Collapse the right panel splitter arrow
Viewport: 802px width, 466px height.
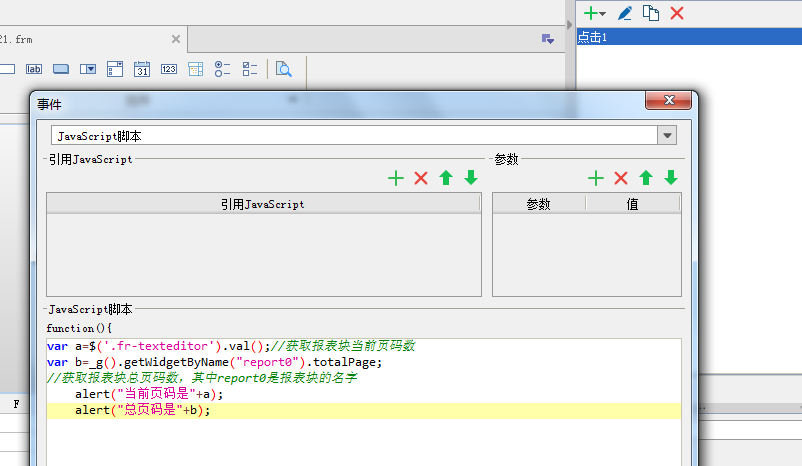(569, 25)
